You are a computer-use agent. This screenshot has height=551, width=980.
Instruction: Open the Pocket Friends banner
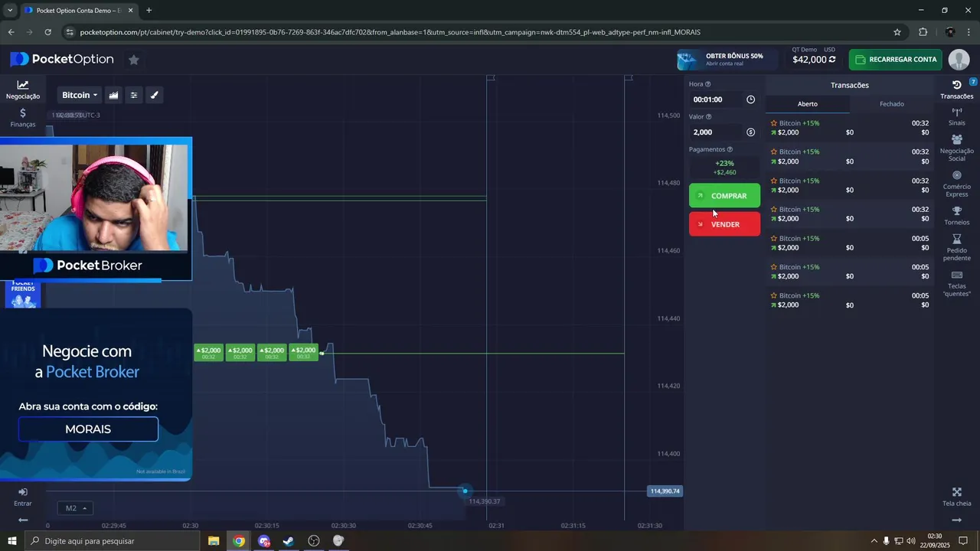(23, 295)
